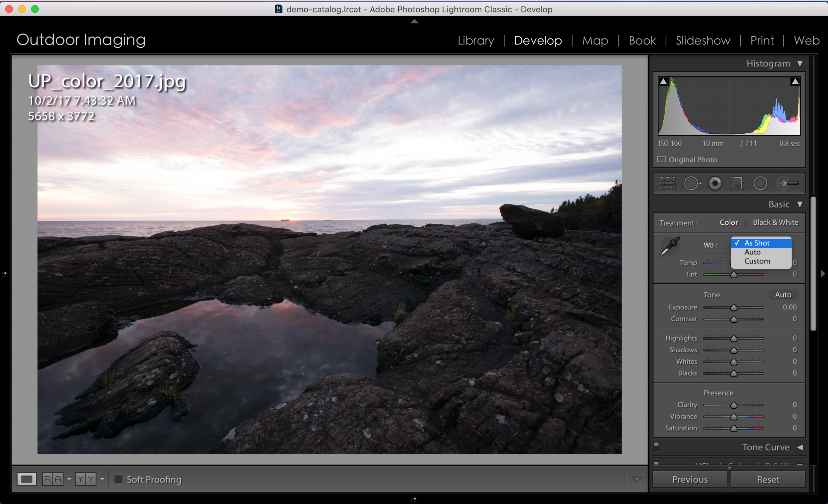The height and width of the screenshot is (504, 828).
Task: Click the Highlights slider handle
Action: click(734, 339)
